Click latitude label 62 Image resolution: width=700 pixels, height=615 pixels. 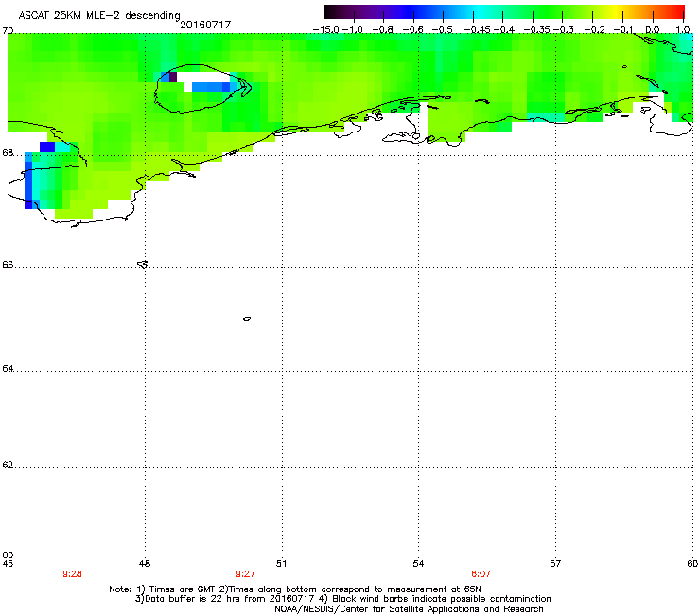tap(8, 465)
